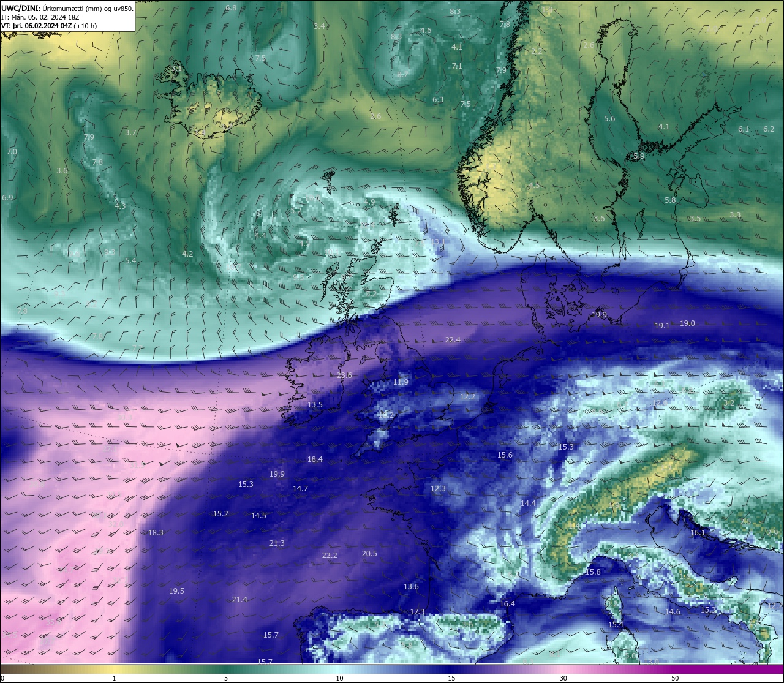Click the 11.9 value label
This screenshot has height=683, width=784.
[401, 382]
